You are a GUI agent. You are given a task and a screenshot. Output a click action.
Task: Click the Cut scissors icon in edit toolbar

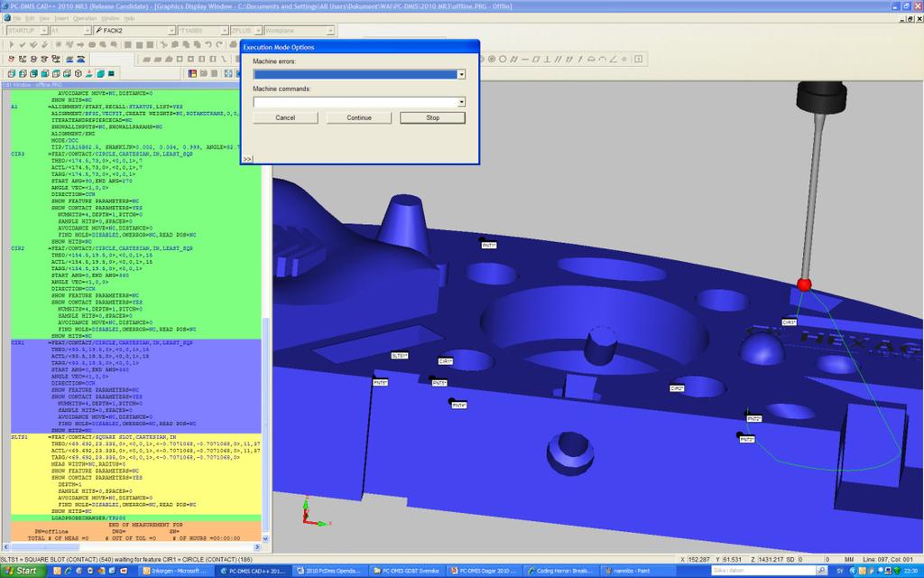tap(164, 45)
